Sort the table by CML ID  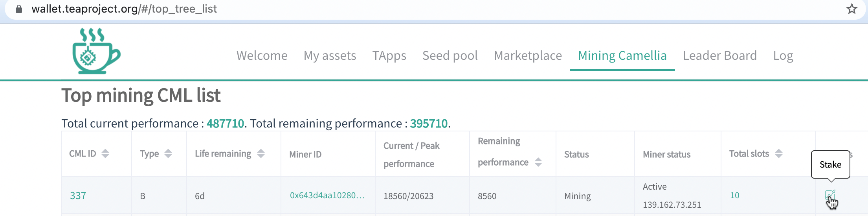[x=105, y=153]
